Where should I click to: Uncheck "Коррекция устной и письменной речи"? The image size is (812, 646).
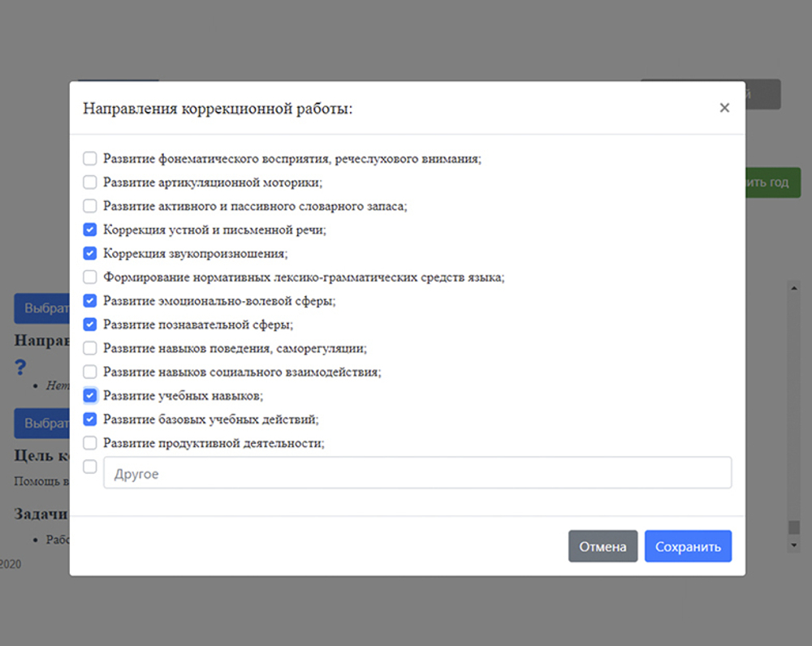tap(89, 230)
